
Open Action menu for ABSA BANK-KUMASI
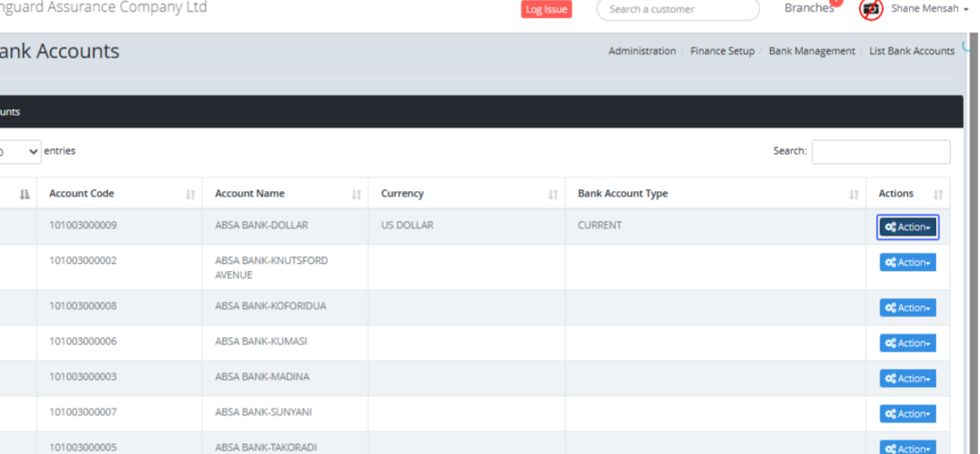coord(907,343)
